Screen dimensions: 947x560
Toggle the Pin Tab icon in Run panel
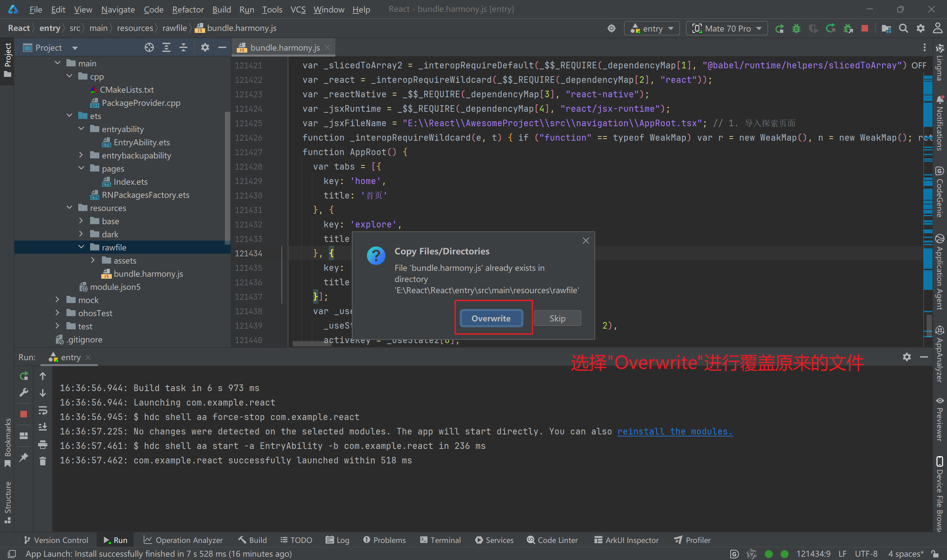(x=24, y=457)
